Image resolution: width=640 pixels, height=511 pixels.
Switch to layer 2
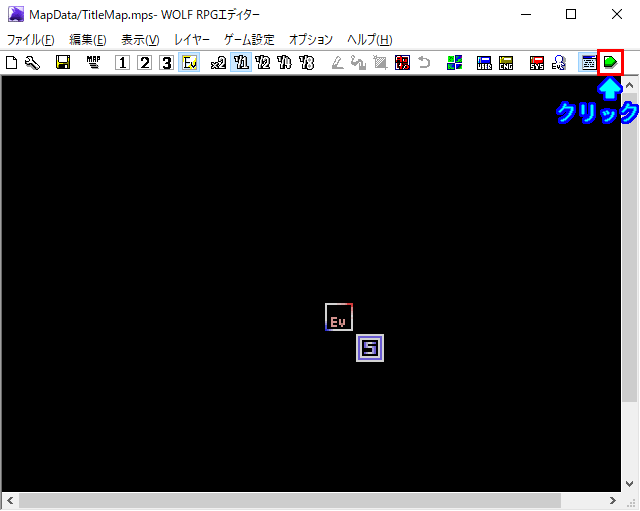[x=144, y=63]
